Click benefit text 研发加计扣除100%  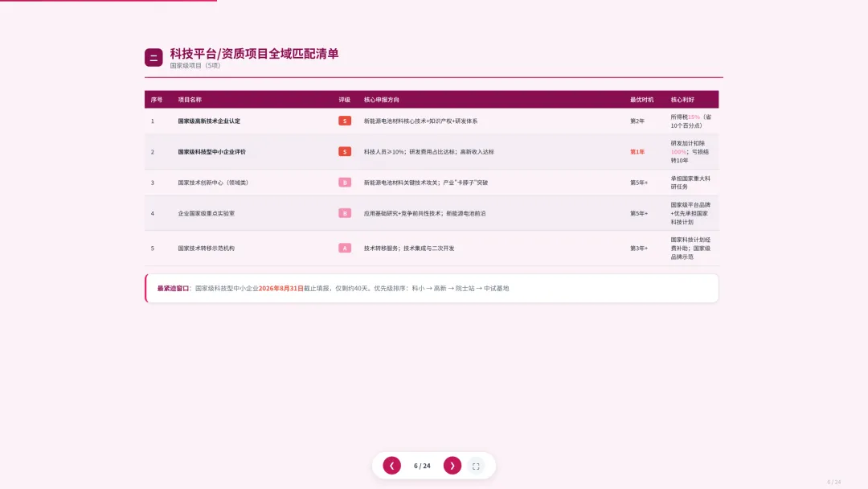(688, 147)
